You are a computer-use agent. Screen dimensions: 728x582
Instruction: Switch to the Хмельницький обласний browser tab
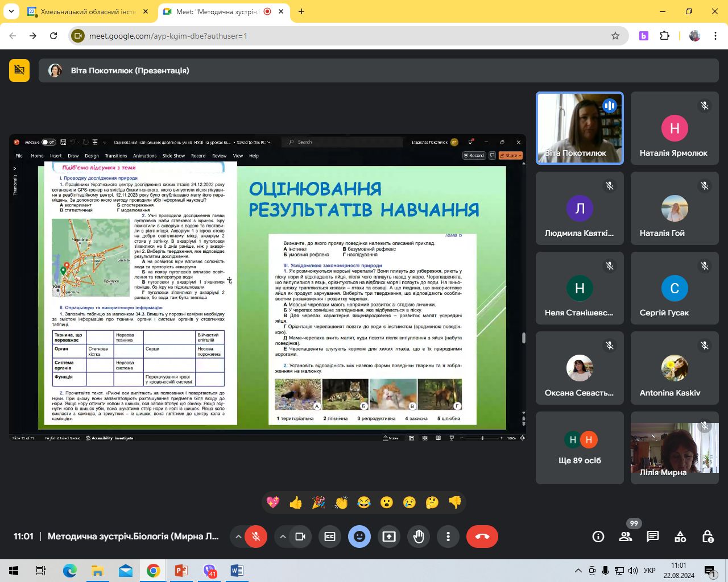(x=88, y=11)
